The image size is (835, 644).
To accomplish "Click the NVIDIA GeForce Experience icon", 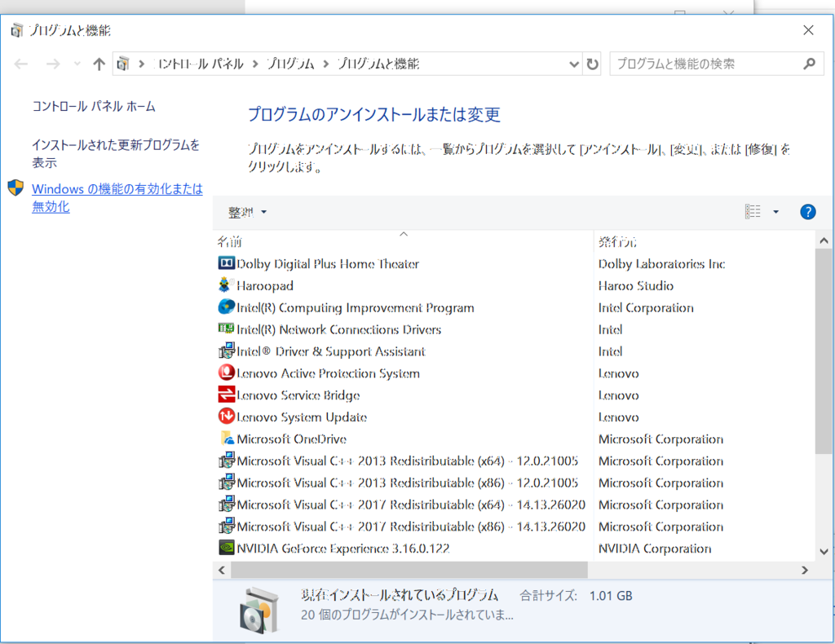I will click(227, 547).
